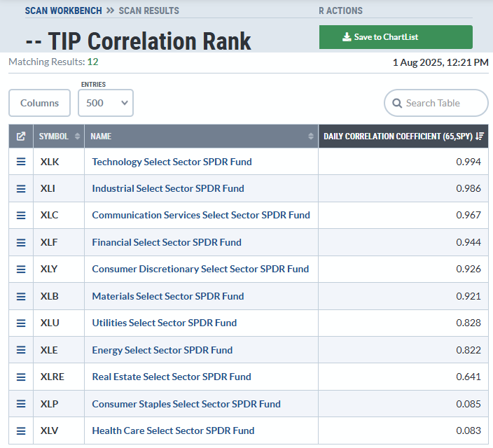Open the row menu icon for XLRE
This screenshot has width=493, height=448.
pos(21,377)
